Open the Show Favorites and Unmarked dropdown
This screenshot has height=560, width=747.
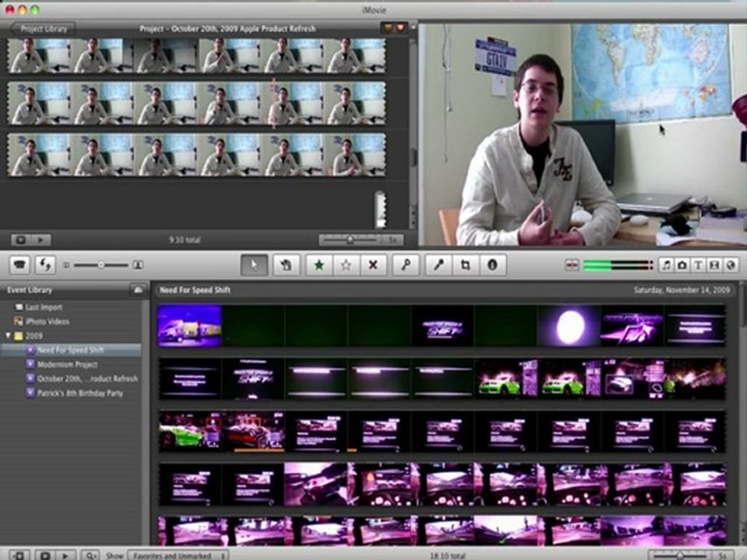(177, 555)
